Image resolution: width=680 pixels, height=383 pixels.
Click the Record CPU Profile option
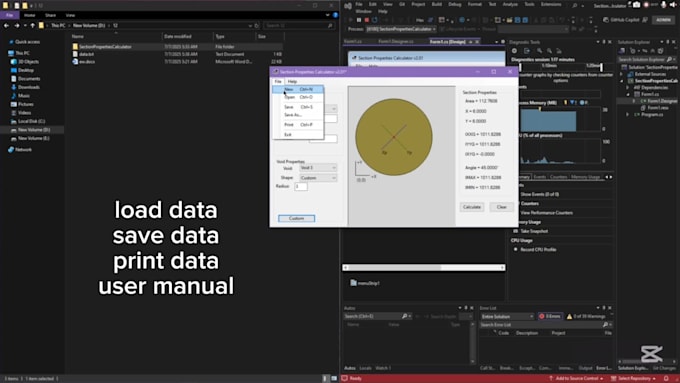point(538,250)
